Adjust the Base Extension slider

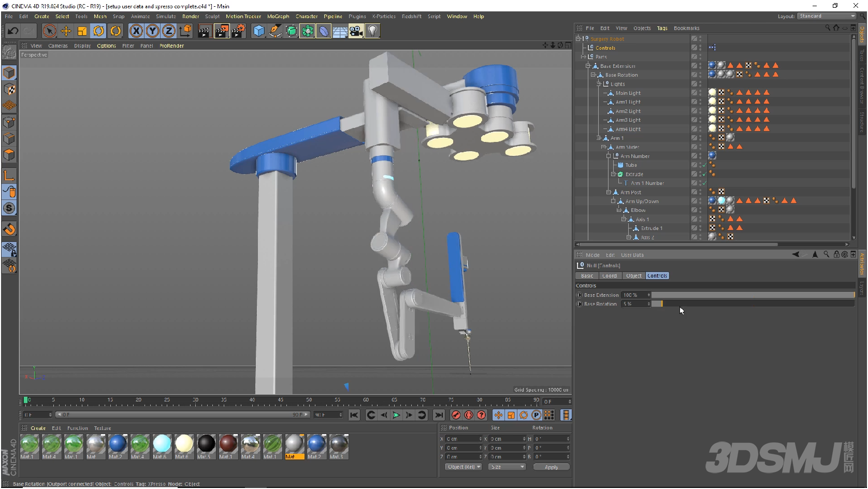[753, 295]
